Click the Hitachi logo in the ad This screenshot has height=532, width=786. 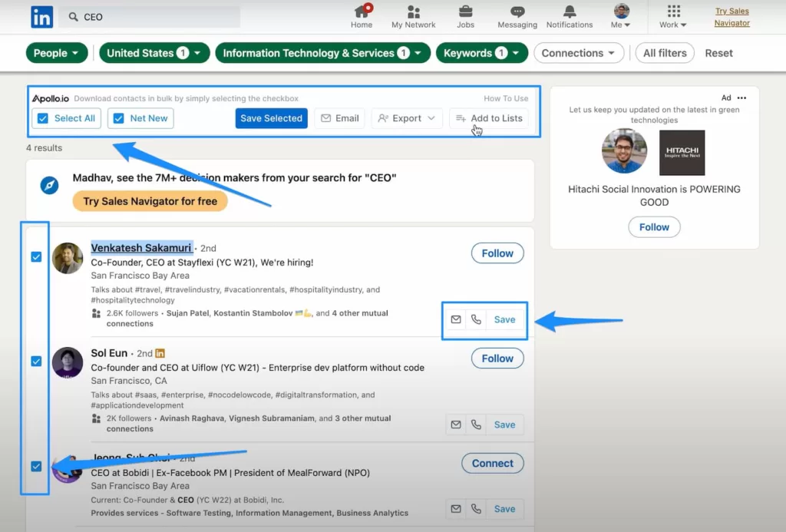682,153
